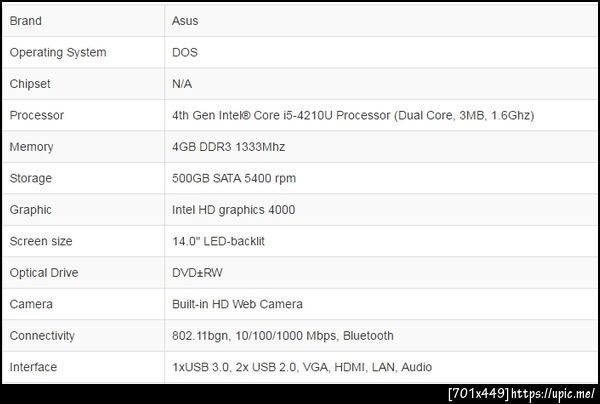
Task: Select the 4GB DDR3 1333Mhz value
Action: pos(229,147)
